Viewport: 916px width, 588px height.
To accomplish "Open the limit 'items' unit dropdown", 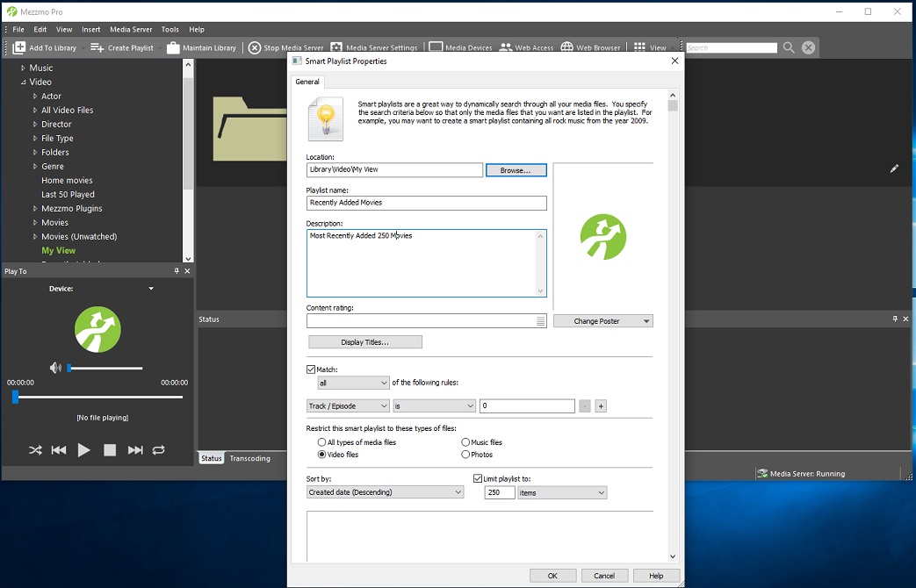I will tap(562, 493).
